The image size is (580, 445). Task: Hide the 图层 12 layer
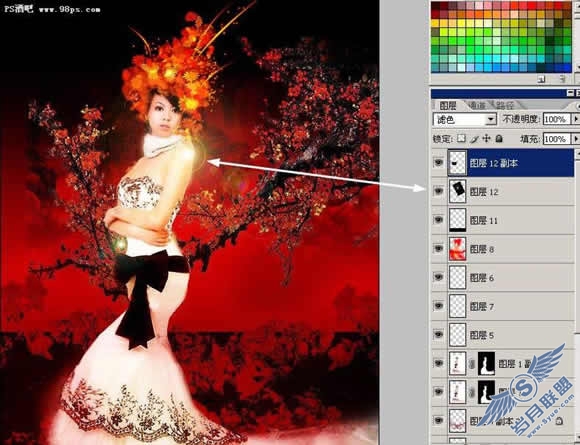point(439,191)
